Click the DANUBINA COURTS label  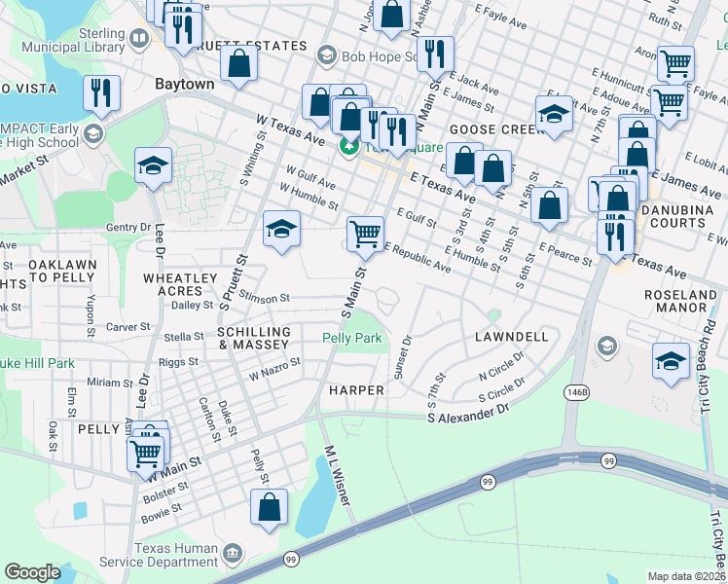tap(677, 217)
